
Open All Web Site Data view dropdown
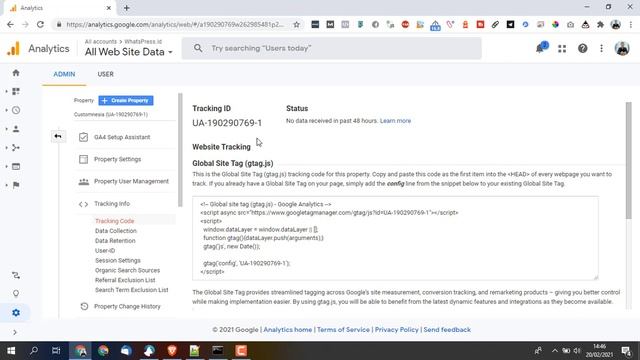129,52
